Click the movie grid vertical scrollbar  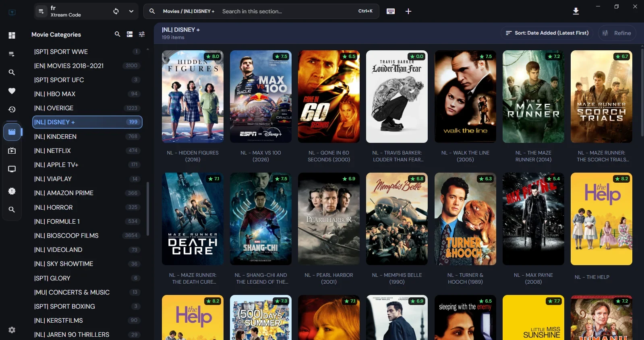click(x=642, y=93)
